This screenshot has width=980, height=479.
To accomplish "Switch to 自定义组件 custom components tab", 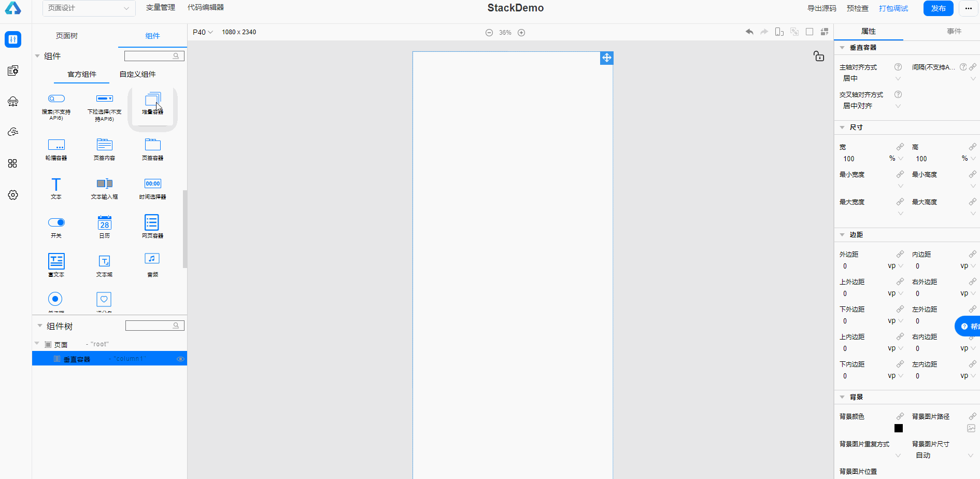I will (138, 74).
